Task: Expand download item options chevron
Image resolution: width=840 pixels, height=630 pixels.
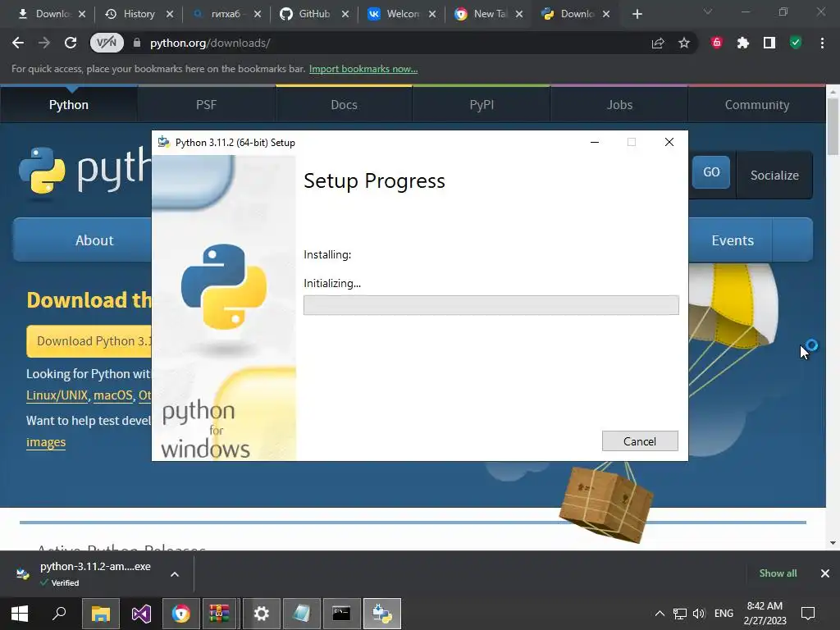Action: (x=175, y=574)
